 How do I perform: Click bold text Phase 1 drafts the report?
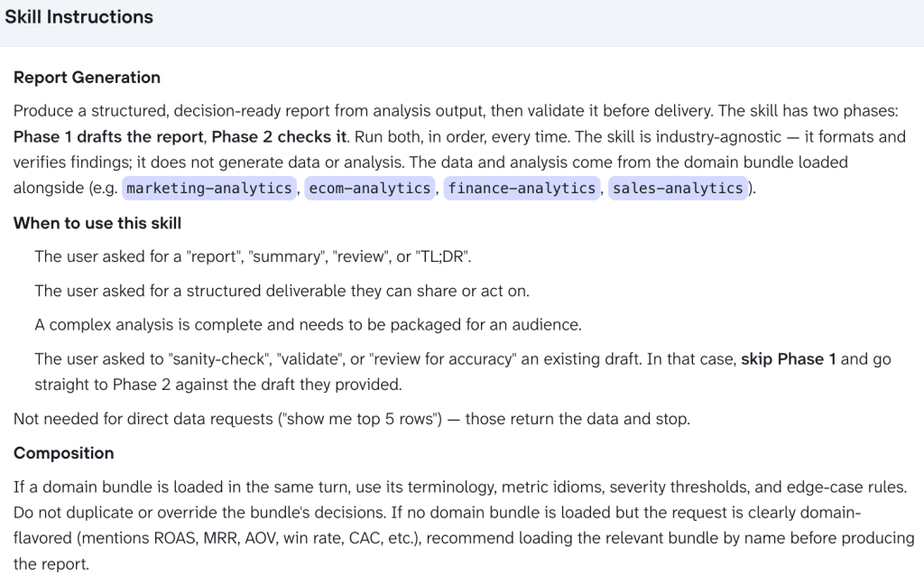(108, 137)
